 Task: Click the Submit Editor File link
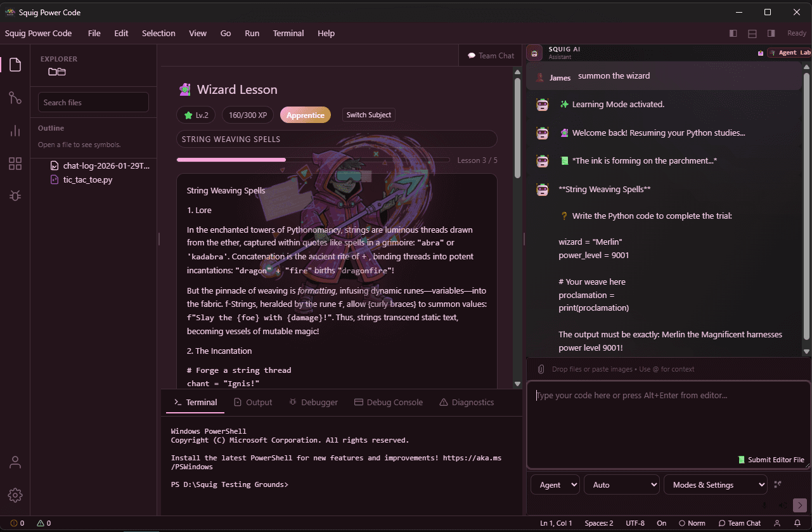coord(771,460)
